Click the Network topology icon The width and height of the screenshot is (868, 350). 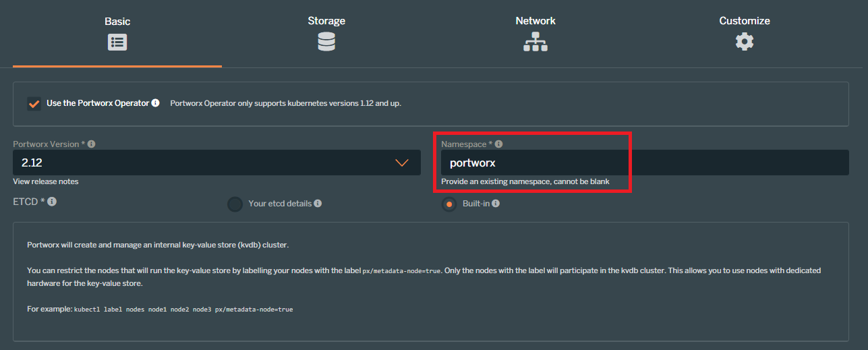pos(536,42)
